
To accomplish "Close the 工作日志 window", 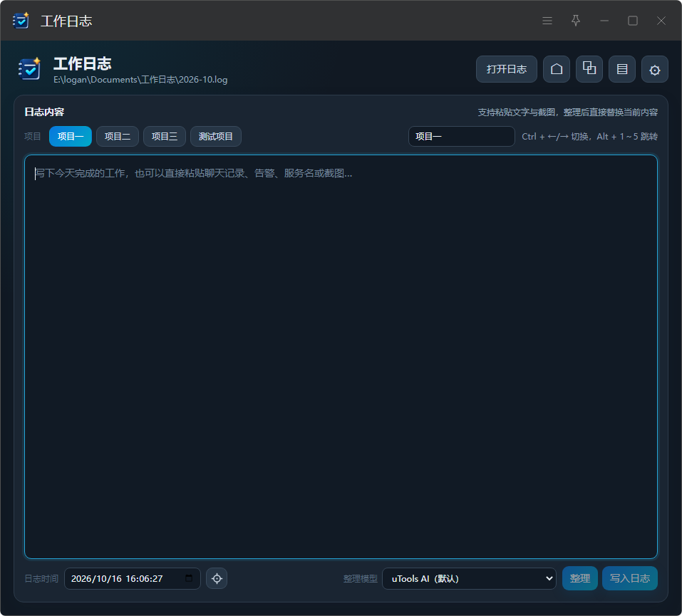I will click(661, 21).
